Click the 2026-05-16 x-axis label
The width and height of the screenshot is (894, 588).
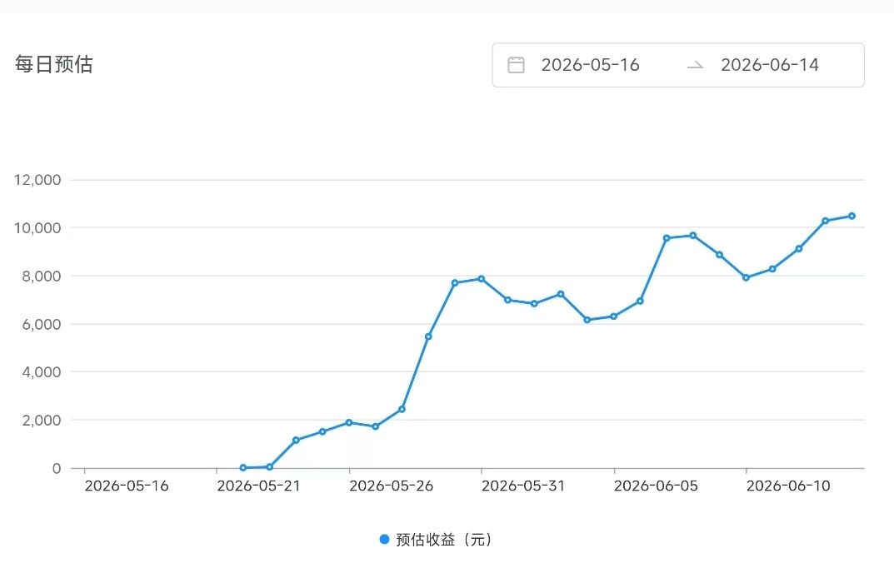click(127, 486)
